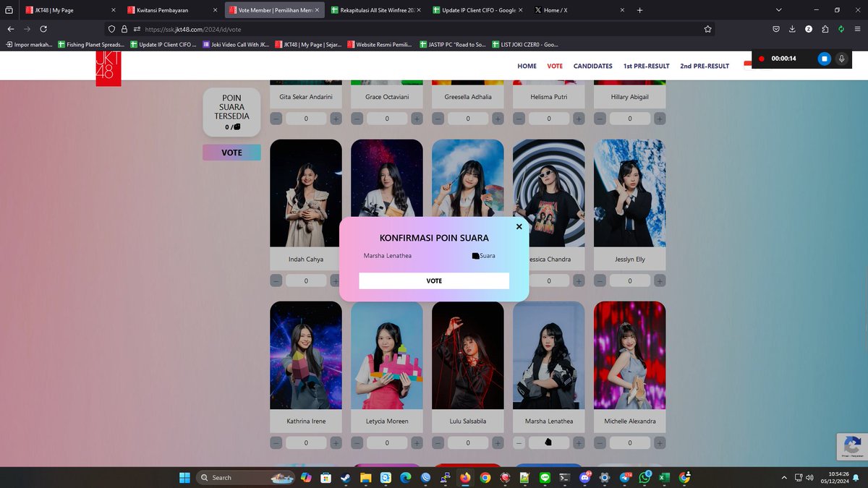Image resolution: width=868 pixels, height=488 pixels.
Task: Switch to Rekapitulasi All Site Winfree tab
Action: 375,10
